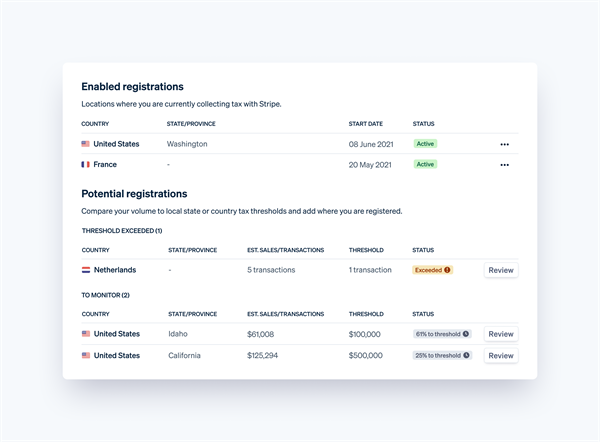Click the United States flag in the Idaho row
The image size is (600, 442).
point(86,334)
